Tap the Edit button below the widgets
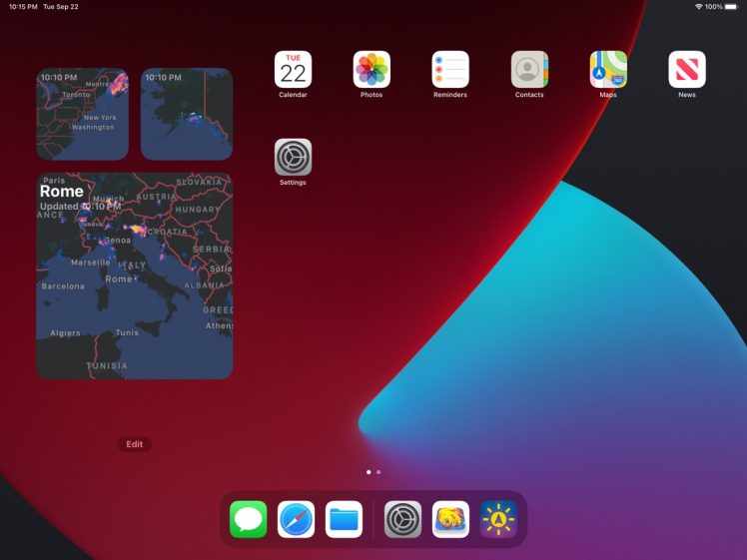The width and height of the screenshot is (747, 560). tap(135, 444)
